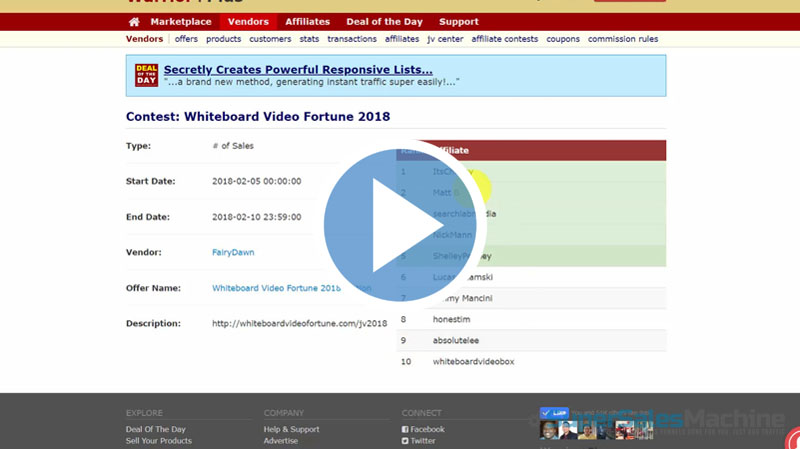Select the offers submenu link

point(186,39)
